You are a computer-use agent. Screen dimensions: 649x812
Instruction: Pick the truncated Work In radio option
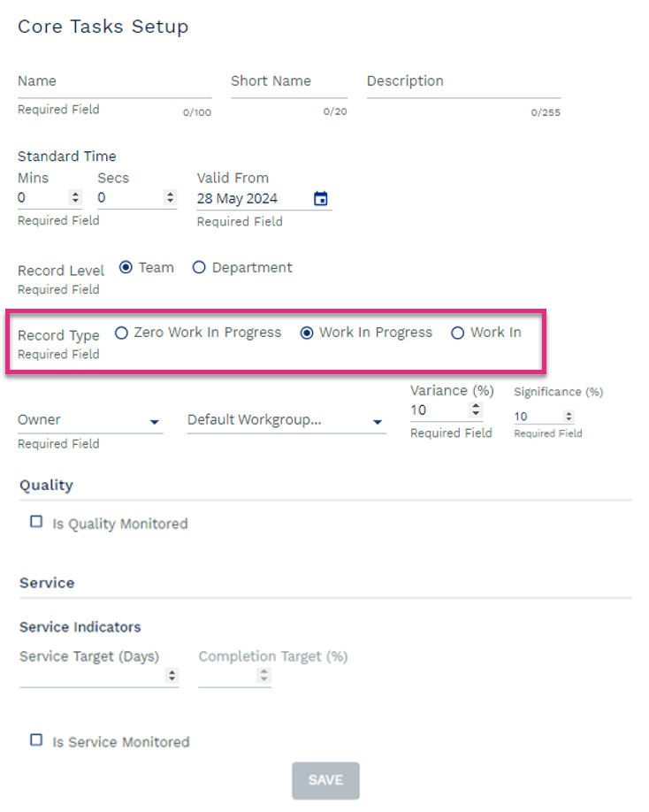coord(457,333)
